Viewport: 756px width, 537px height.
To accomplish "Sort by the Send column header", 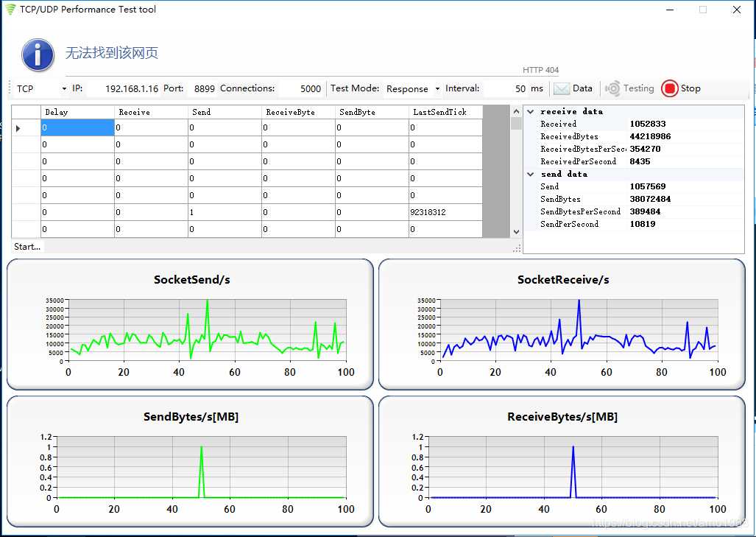I will click(x=225, y=112).
